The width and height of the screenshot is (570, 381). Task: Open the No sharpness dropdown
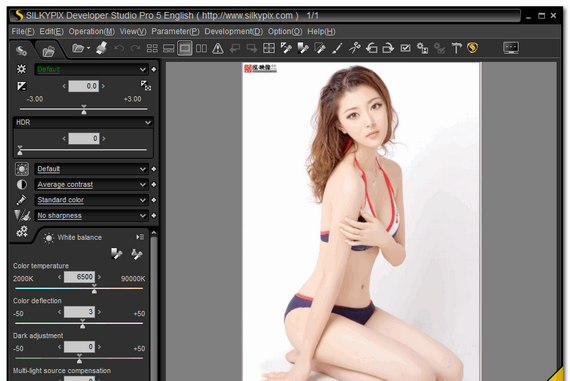coord(91,216)
